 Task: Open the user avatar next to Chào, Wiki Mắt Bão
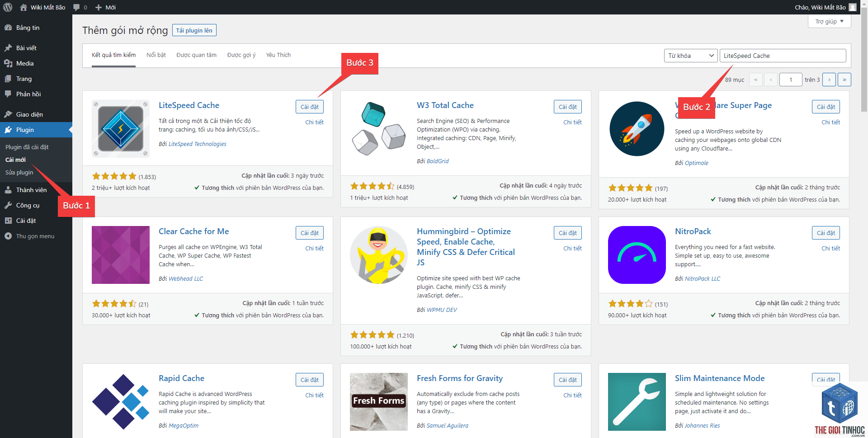pos(853,7)
